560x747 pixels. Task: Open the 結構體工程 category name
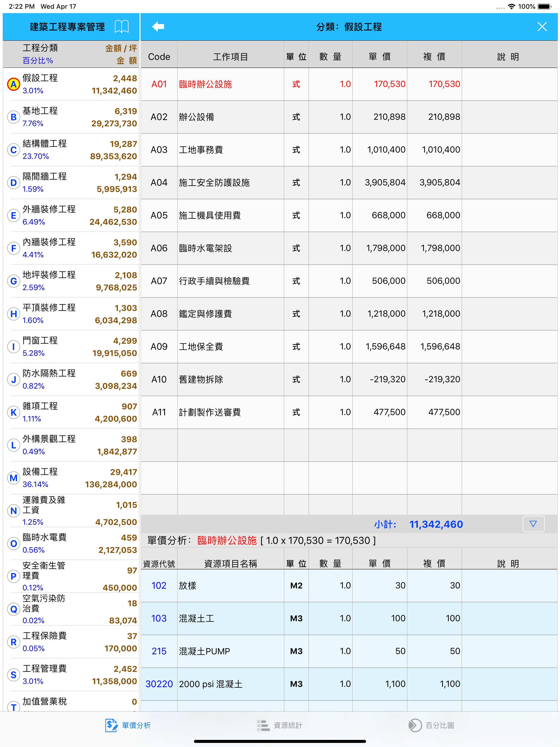45,144
